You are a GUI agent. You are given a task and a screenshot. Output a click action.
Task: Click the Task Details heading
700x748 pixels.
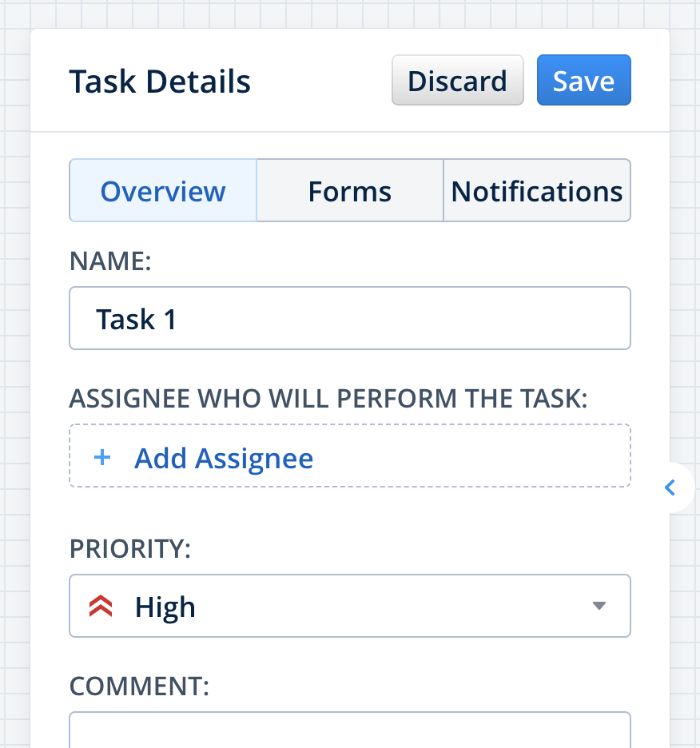[160, 82]
